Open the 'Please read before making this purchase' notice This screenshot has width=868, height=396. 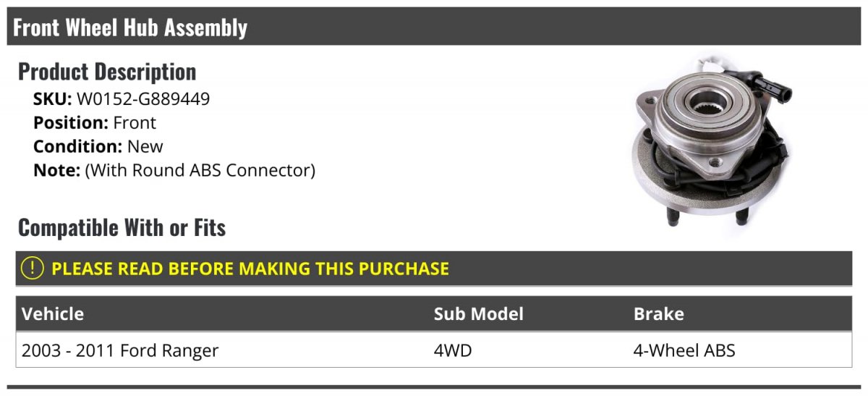(x=250, y=269)
